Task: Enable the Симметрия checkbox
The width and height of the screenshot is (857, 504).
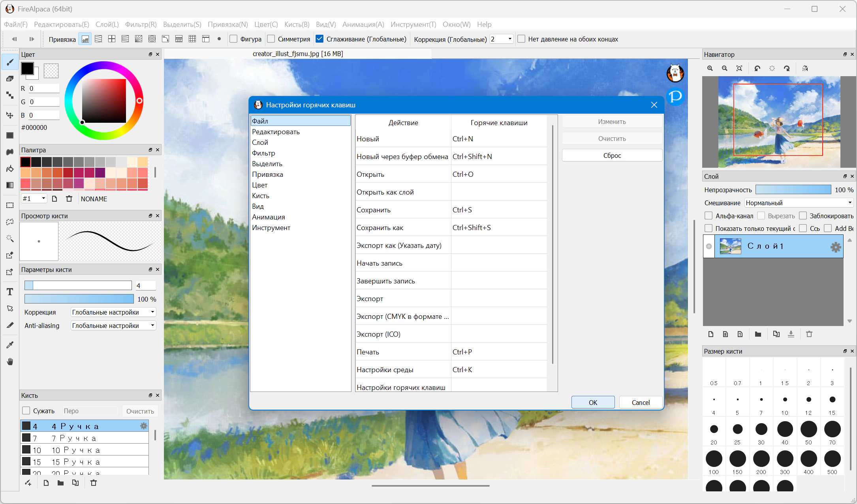Action: 271,39
